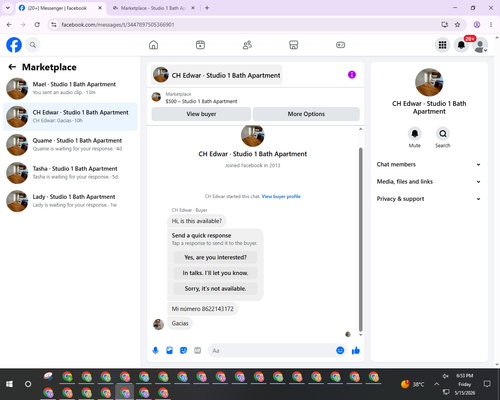The image size is (500, 400).
Task: Open Chrome's three-dot menu
Action: [x=491, y=25]
